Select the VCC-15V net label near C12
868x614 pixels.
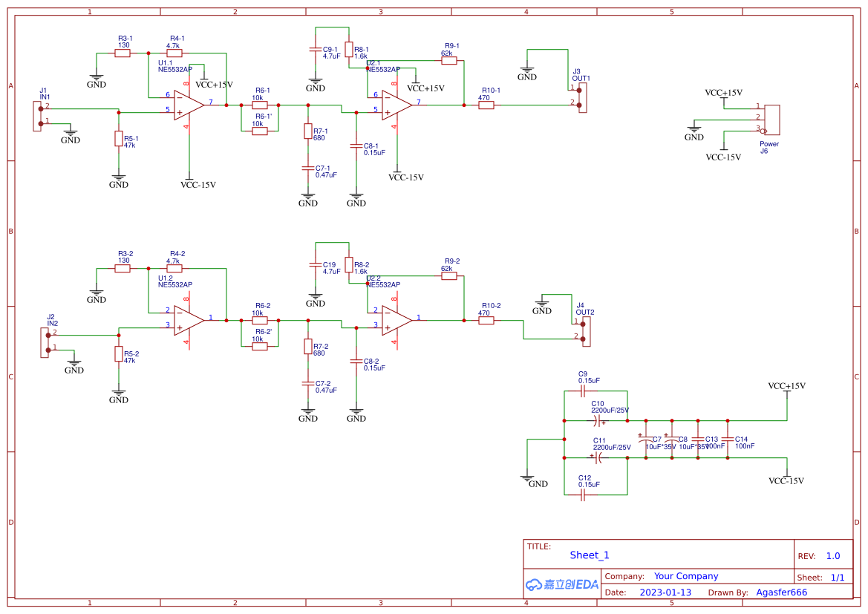[x=785, y=481]
